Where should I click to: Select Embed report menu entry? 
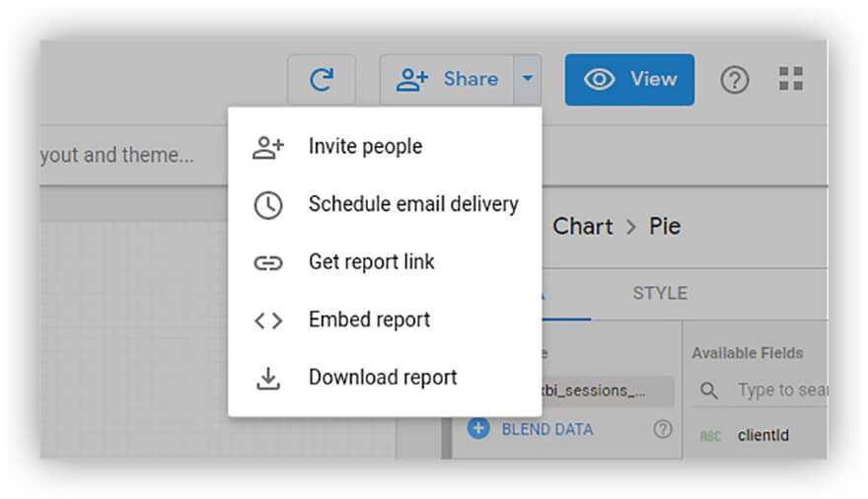point(369,320)
